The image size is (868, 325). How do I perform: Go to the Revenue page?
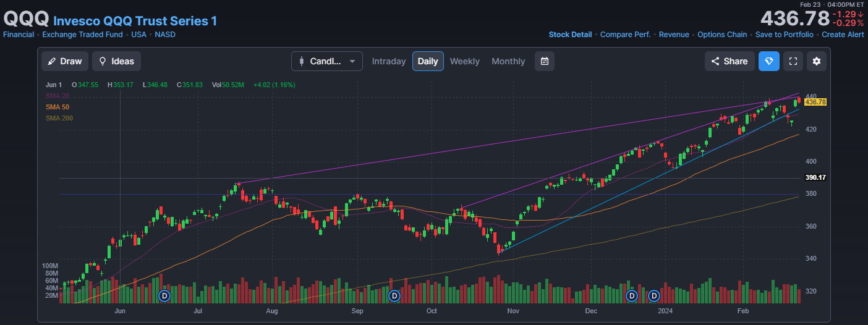coord(674,35)
